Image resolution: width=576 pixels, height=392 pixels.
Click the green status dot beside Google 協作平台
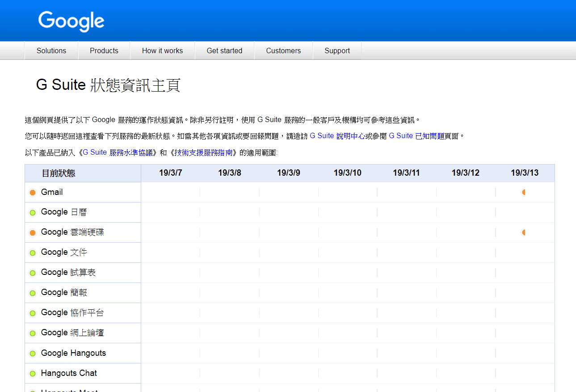pyautogui.click(x=33, y=313)
